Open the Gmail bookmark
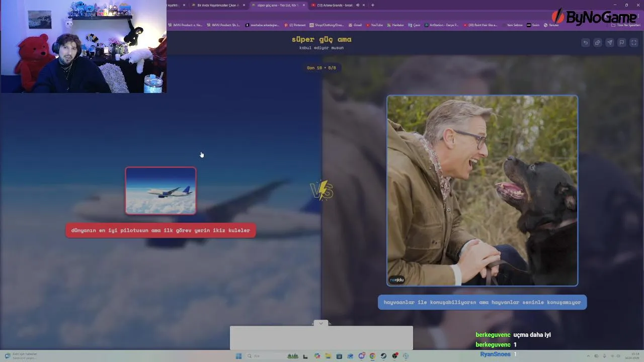Image resolution: width=644 pixels, height=362 pixels. 355,25
